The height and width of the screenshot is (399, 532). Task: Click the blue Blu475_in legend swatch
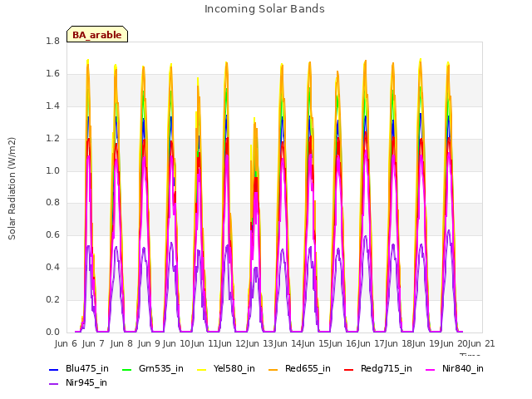(x=54, y=369)
